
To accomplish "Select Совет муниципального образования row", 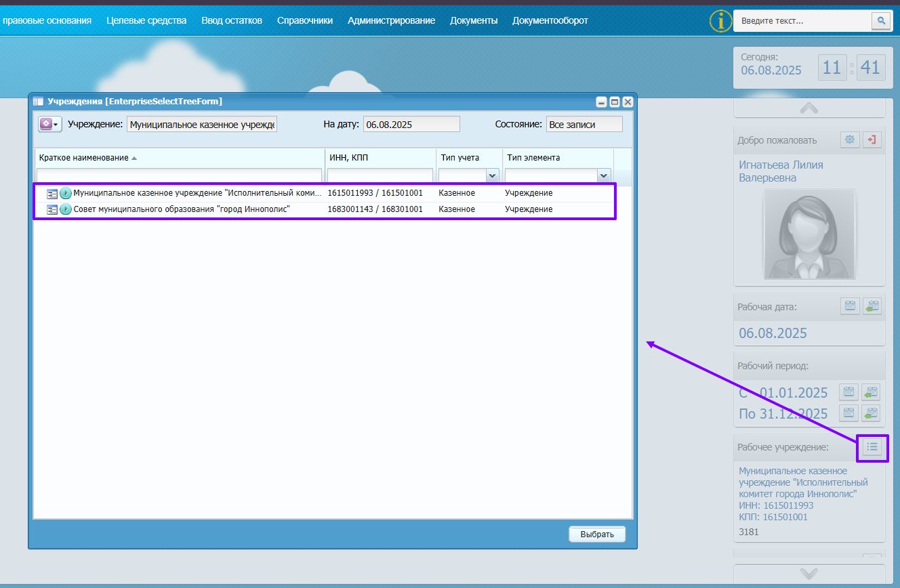I will point(324,209).
